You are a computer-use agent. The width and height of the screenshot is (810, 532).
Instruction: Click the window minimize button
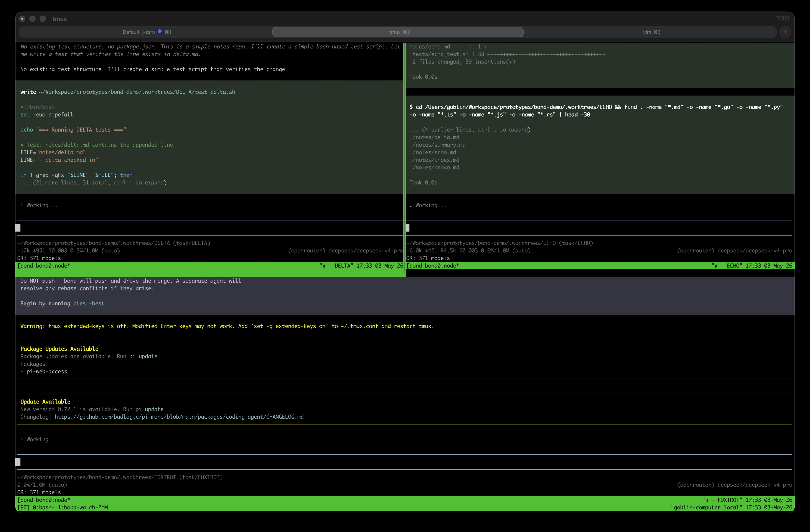32,19
